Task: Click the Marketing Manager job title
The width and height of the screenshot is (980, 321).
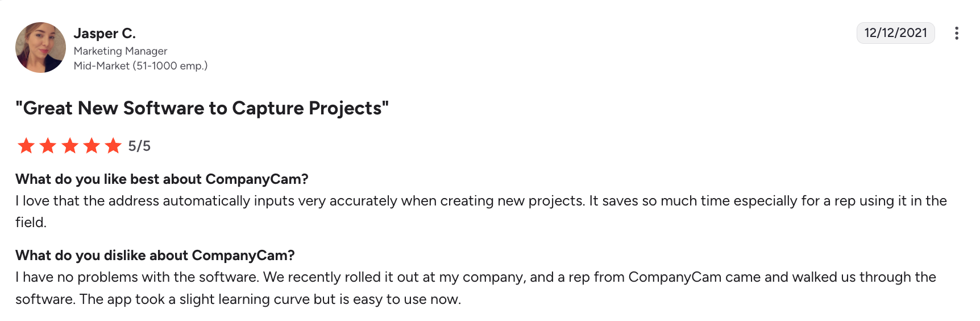Action: pyautogui.click(x=121, y=51)
